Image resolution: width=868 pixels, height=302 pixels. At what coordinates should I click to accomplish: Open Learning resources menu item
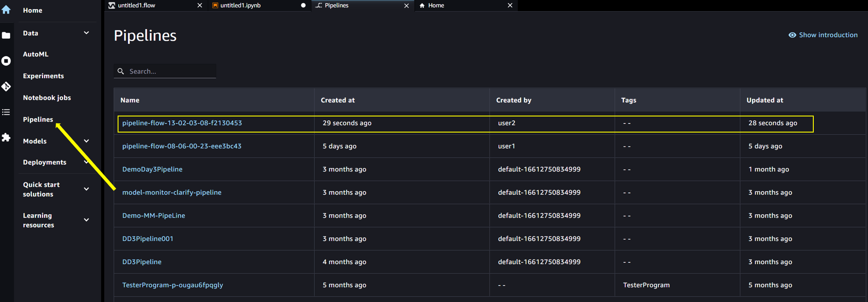tap(38, 220)
